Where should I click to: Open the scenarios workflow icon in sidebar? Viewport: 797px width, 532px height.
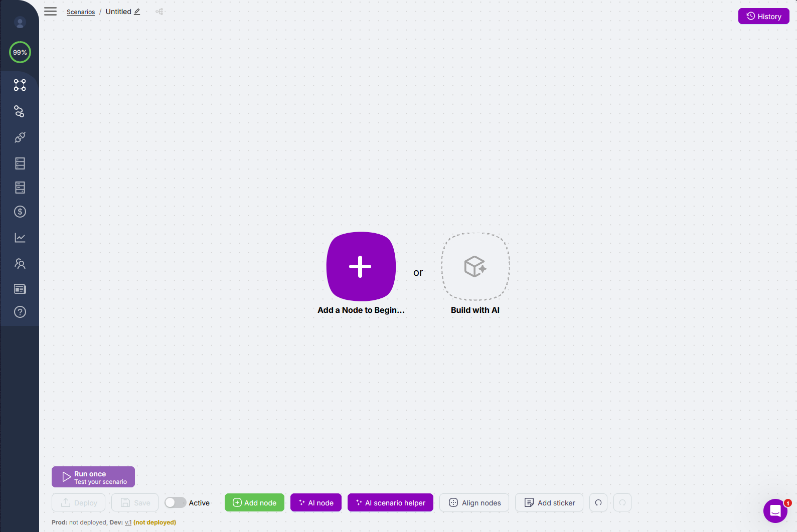tap(20, 85)
